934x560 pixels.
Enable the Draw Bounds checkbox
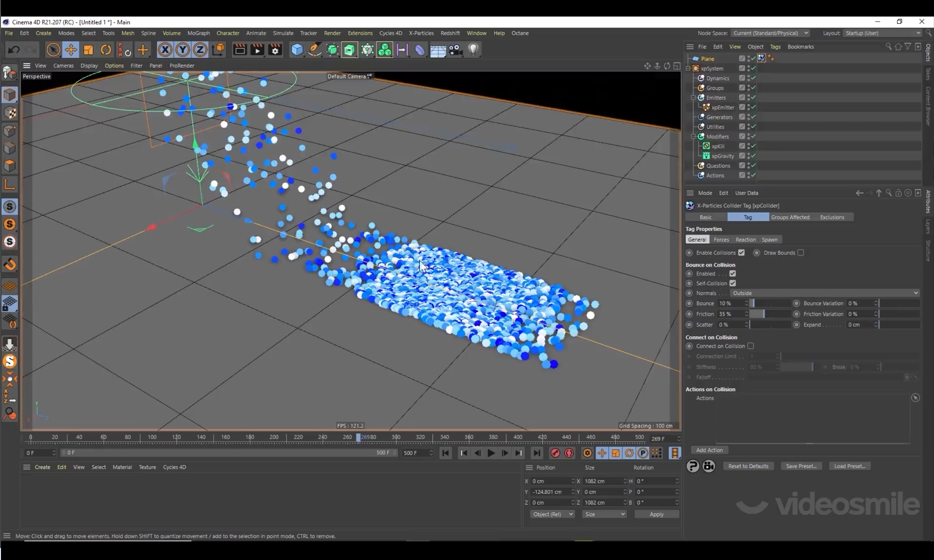click(801, 253)
